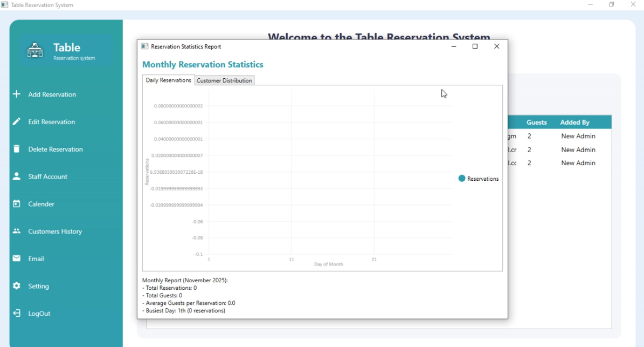Click x-axis tick label 11
The height and width of the screenshot is (347, 644).
click(291, 260)
